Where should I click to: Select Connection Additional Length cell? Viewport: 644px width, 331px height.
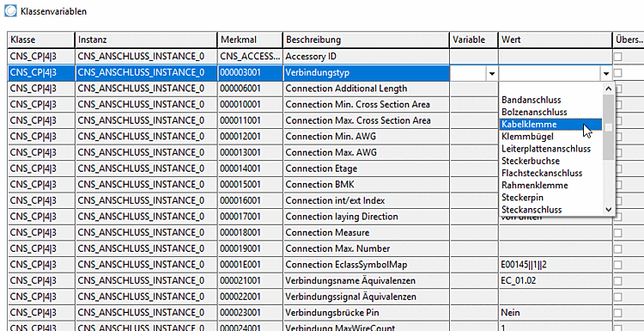[367, 89]
